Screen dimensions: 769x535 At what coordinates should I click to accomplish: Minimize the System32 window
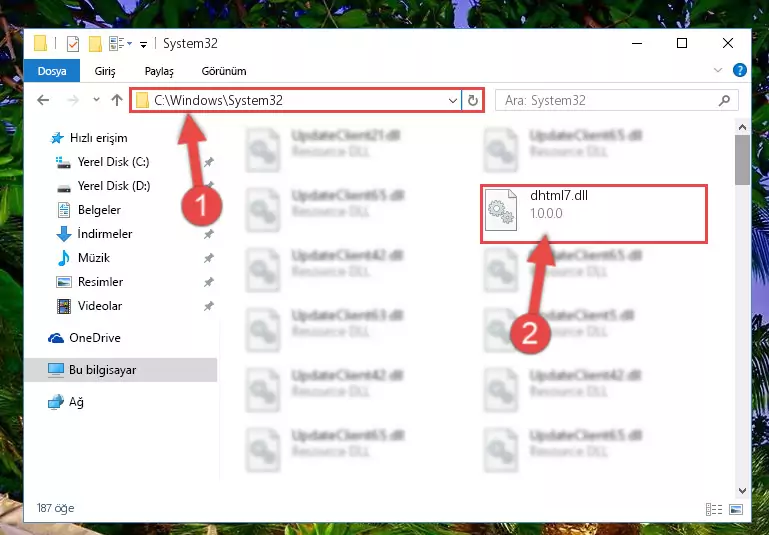click(x=637, y=44)
